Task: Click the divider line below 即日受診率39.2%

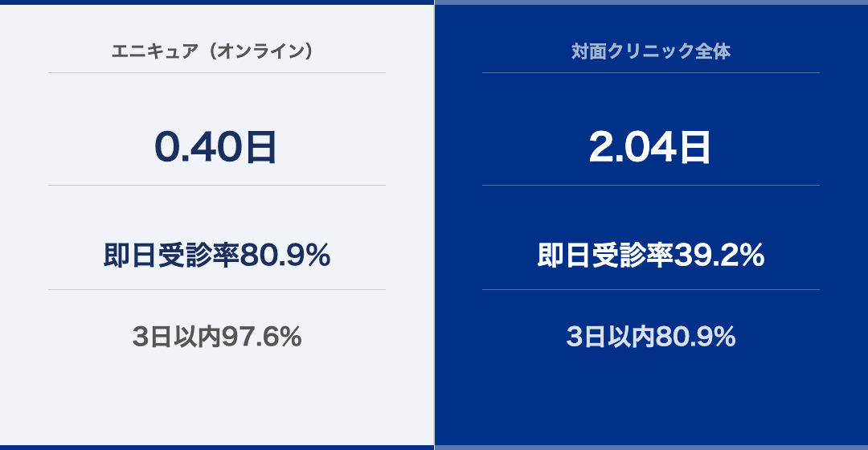Action: click(651, 289)
